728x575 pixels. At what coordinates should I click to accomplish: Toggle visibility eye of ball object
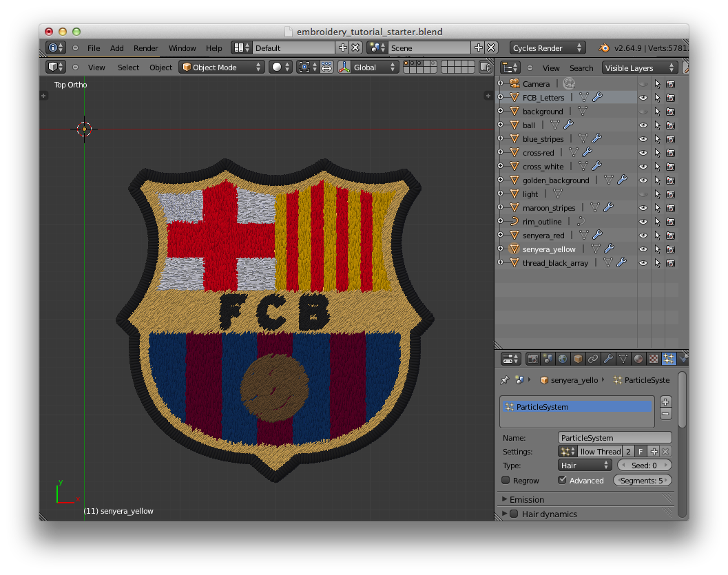click(643, 125)
